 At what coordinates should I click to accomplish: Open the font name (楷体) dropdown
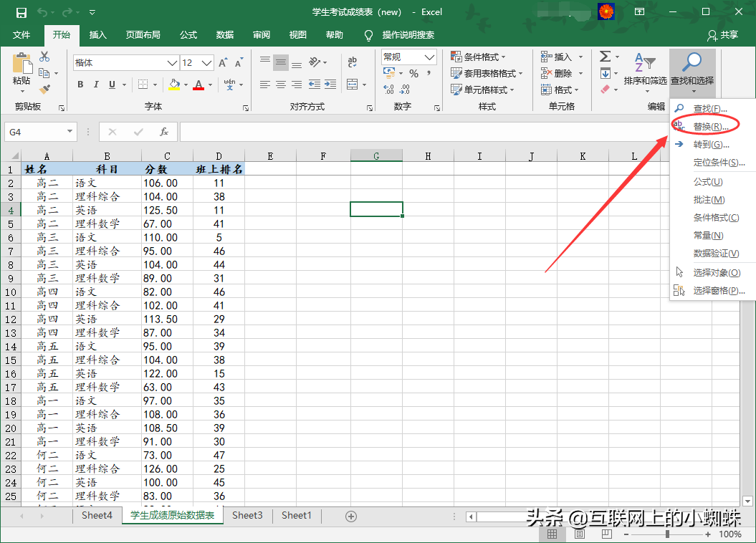(172, 63)
